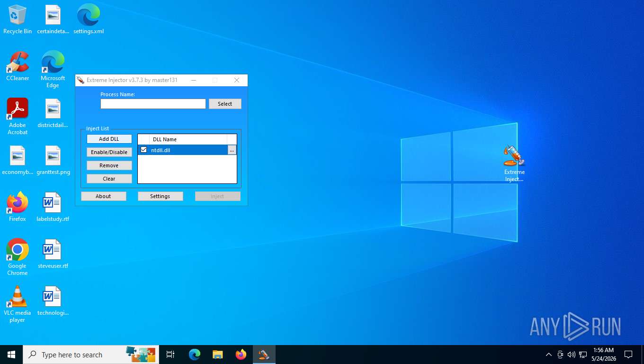The height and width of the screenshot is (364, 644).
Task: Click the Process Name input field
Action: [x=153, y=104]
